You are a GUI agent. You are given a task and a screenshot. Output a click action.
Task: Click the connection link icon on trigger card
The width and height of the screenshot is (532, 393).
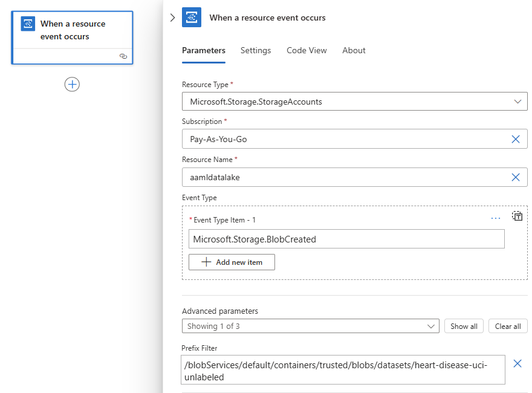coord(123,56)
